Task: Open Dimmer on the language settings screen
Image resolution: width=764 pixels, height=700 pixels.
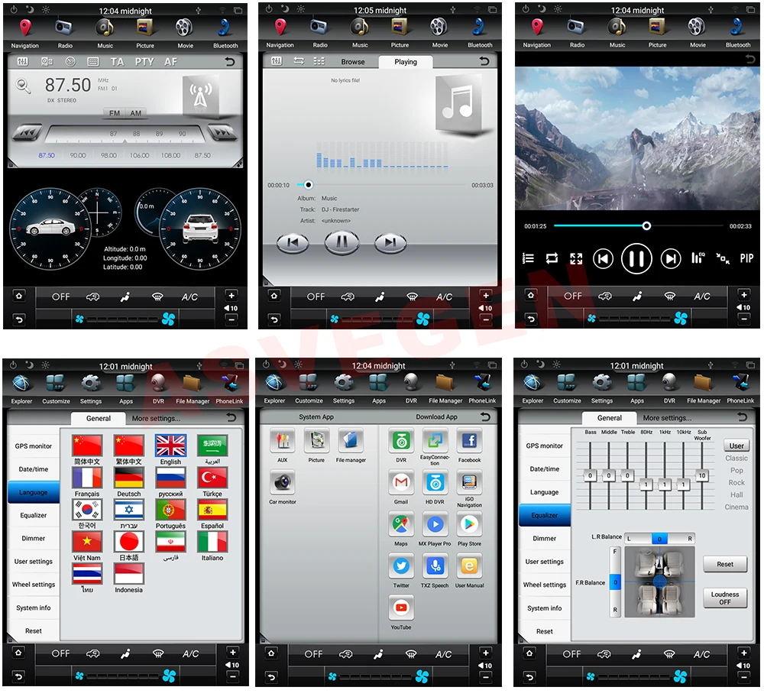Action: (x=33, y=539)
